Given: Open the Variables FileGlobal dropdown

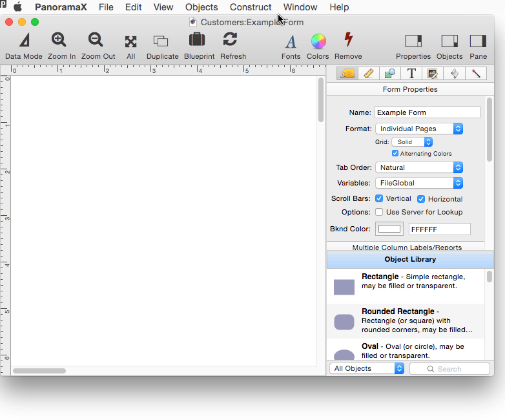Looking at the screenshot, I should coord(419,183).
